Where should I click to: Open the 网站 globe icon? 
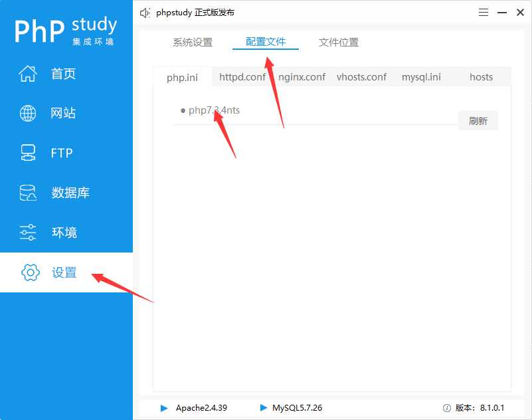pos(28,113)
